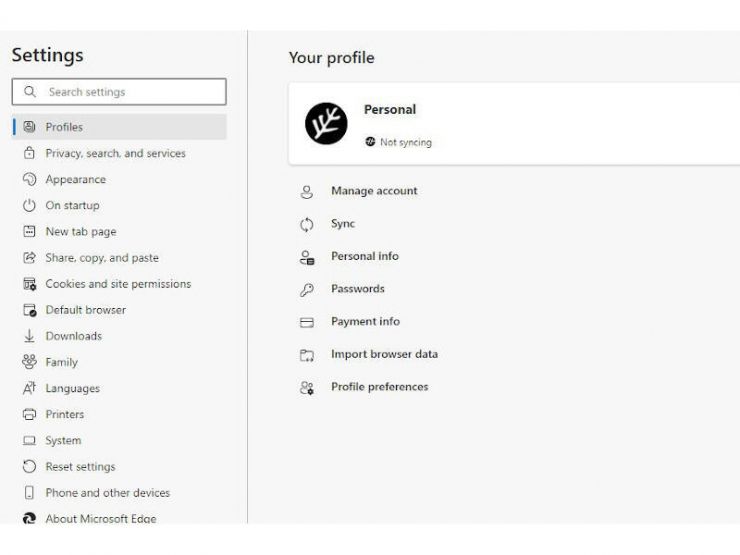Open the System settings page
The image size is (740, 555).
63,440
